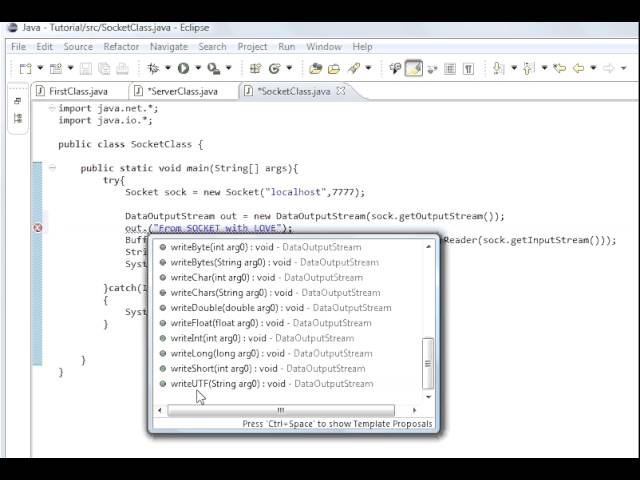The width and height of the screenshot is (640, 480).
Task: Click the New file toolbar icon
Action: pyautogui.click(x=26, y=68)
